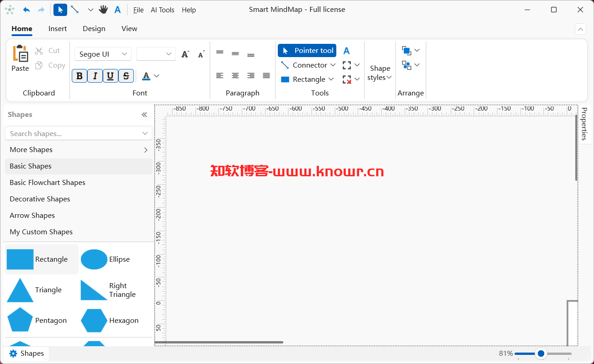Select My Custom Shapes category
The width and height of the screenshot is (594, 364).
pyautogui.click(x=79, y=232)
